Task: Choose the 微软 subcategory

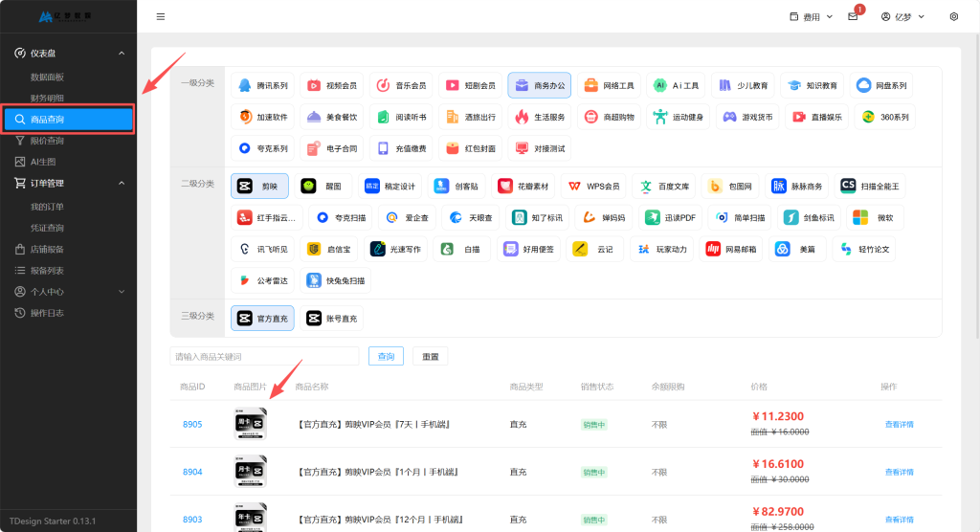Action: (x=875, y=217)
